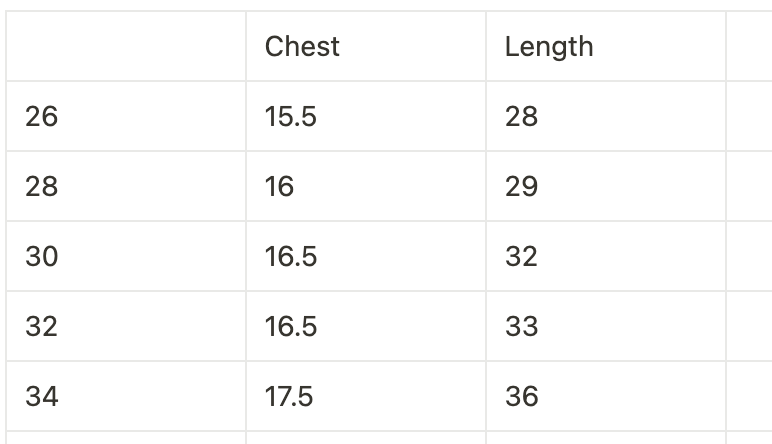Click the length value 33 cell
The width and height of the screenshot is (772, 444).
[x=605, y=327]
